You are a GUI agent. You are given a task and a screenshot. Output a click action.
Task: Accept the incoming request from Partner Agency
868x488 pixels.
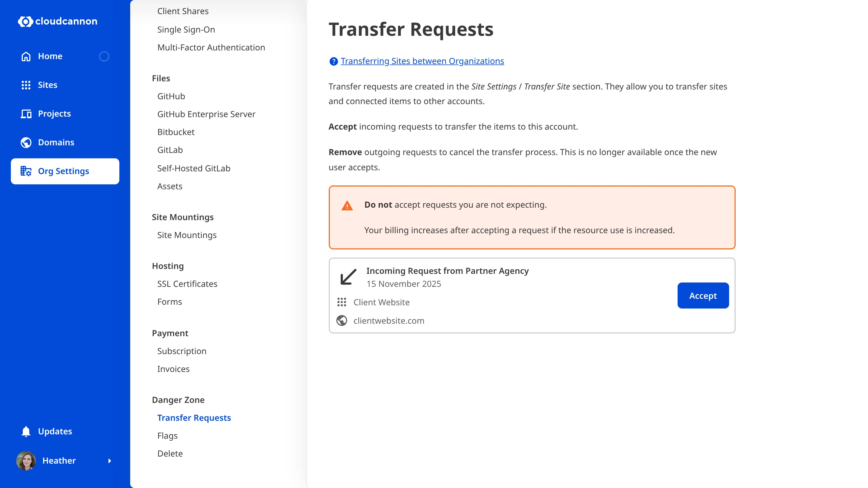click(703, 295)
